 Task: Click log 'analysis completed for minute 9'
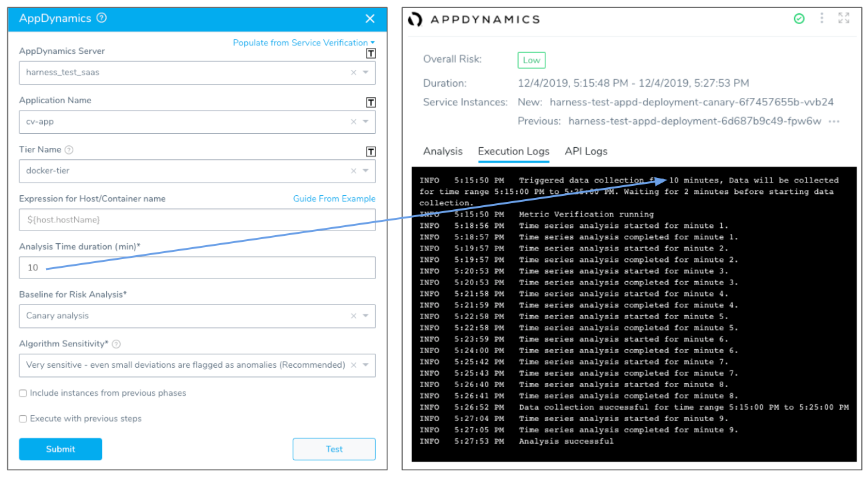pos(629,430)
